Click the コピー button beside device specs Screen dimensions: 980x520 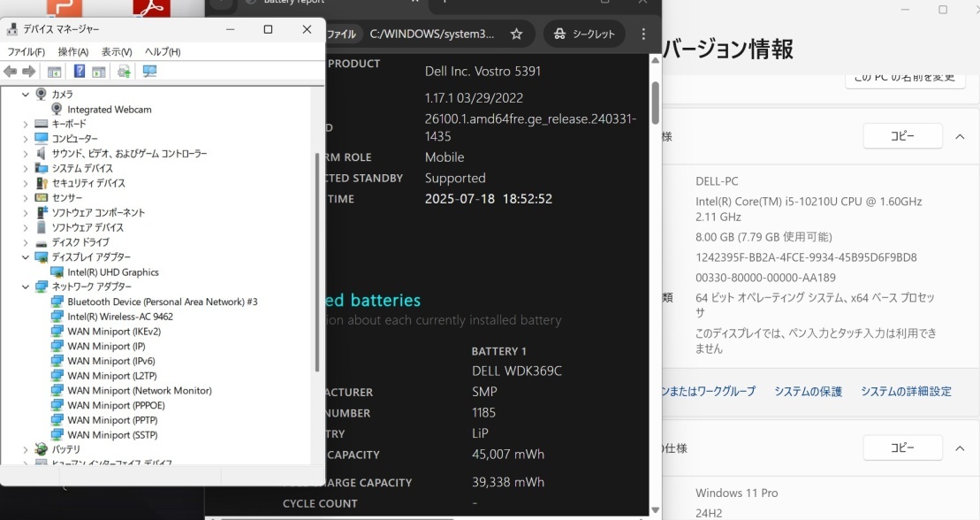tap(902, 137)
